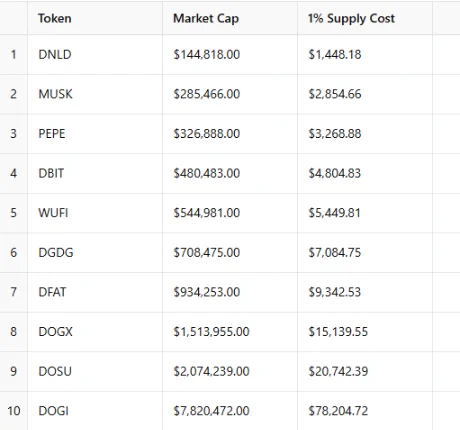Click the DNLD token cell
The height and width of the screenshot is (430, 460).
95,55
